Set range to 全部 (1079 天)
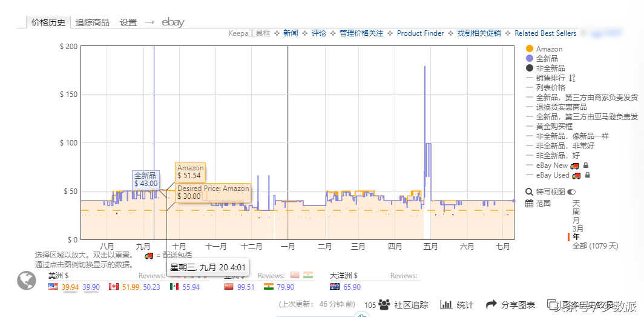Image resolution: width=644 pixels, height=317 pixels. point(595,246)
